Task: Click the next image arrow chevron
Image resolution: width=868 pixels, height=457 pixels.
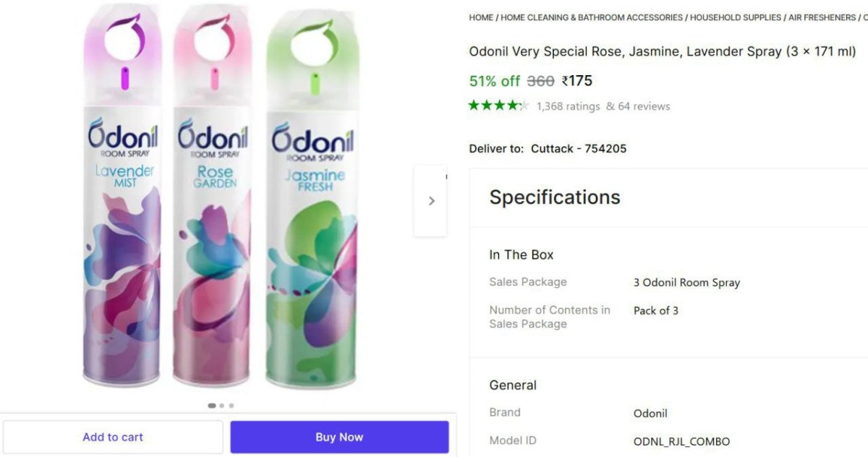Action: tap(431, 201)
